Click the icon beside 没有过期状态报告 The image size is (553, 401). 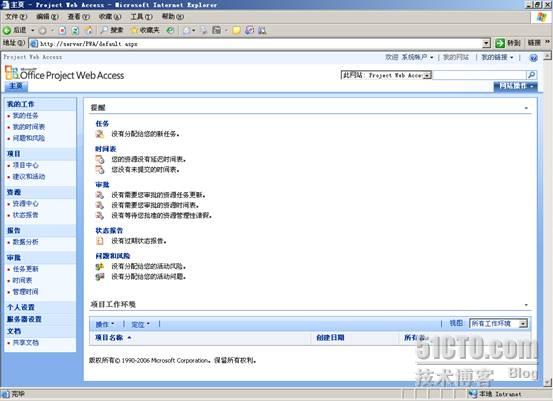click(x=100, y=241)
